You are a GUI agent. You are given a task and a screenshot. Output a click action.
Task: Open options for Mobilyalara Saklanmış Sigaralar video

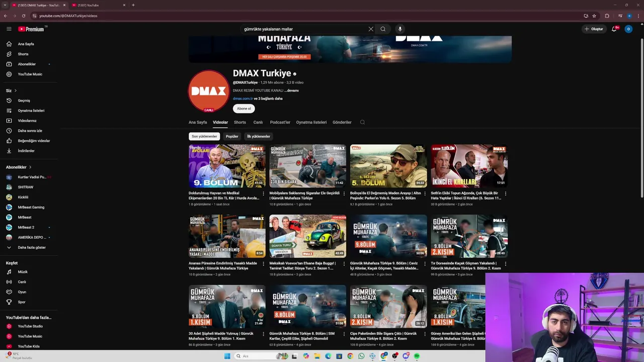[344, 194]
